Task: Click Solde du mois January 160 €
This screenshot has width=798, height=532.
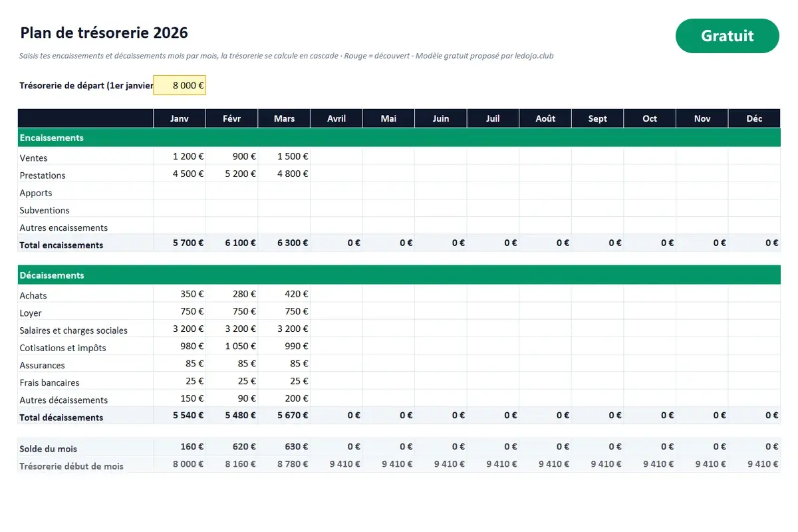Action: [180, 447]
